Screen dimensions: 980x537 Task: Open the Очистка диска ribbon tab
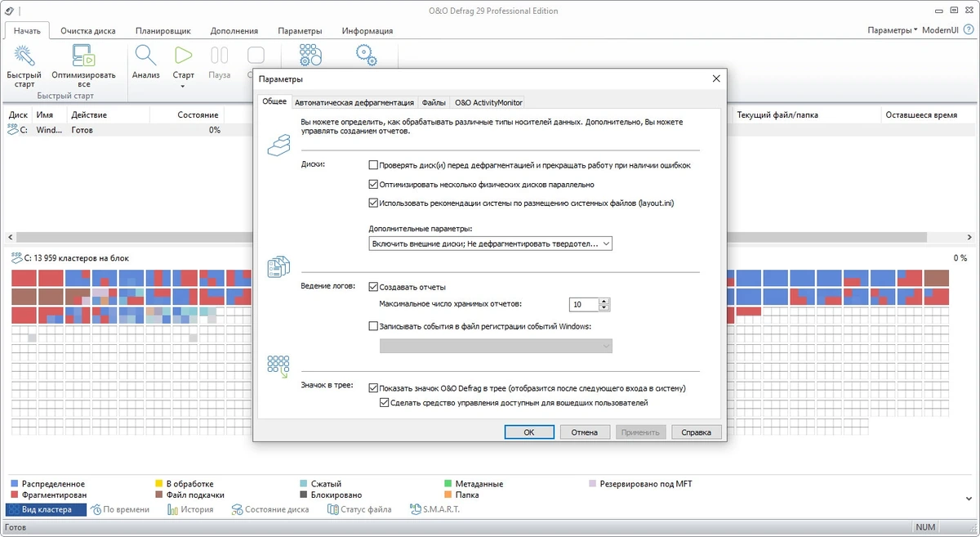[x=87, y=30]
